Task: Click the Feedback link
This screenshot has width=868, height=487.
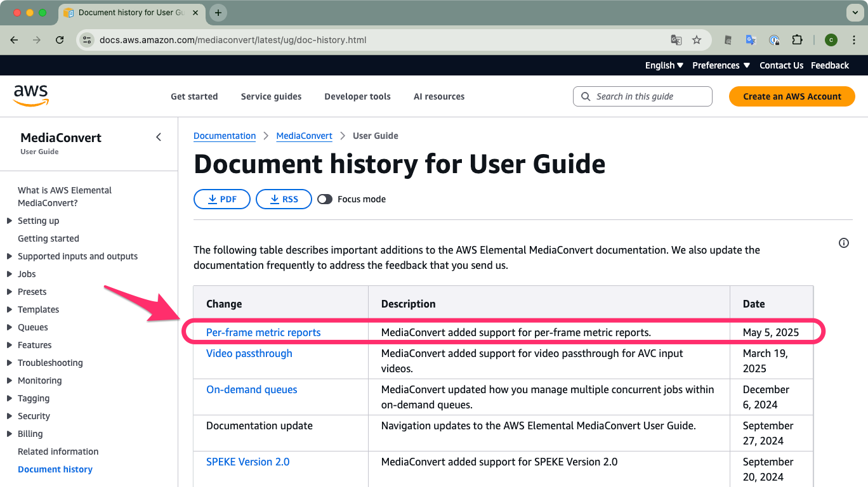Action: pyautogui.click(x=830, y=65)
